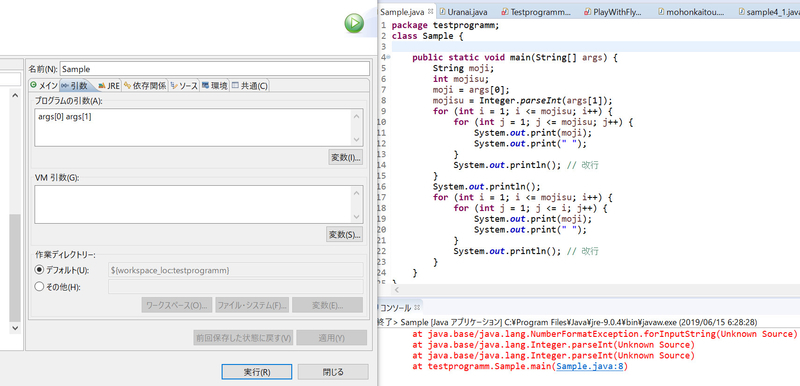Click the ワークスペース(O)... button

(x=177, y=305)
